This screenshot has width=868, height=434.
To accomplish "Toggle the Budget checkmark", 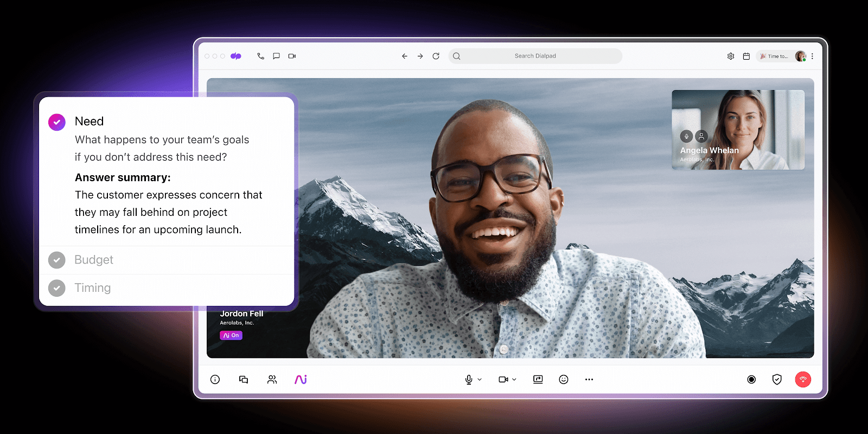I will click(57, 260).
